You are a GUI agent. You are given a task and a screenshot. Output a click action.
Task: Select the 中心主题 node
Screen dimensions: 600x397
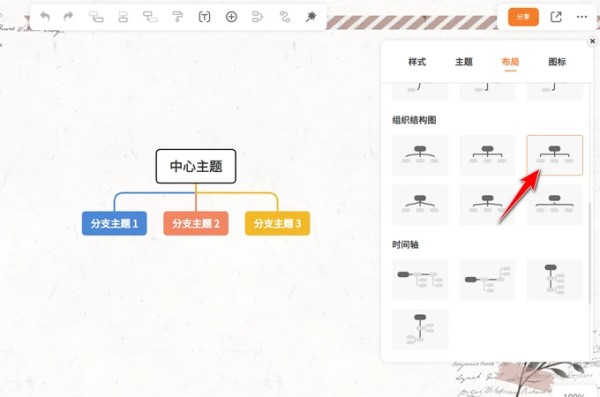coord(196,166)
